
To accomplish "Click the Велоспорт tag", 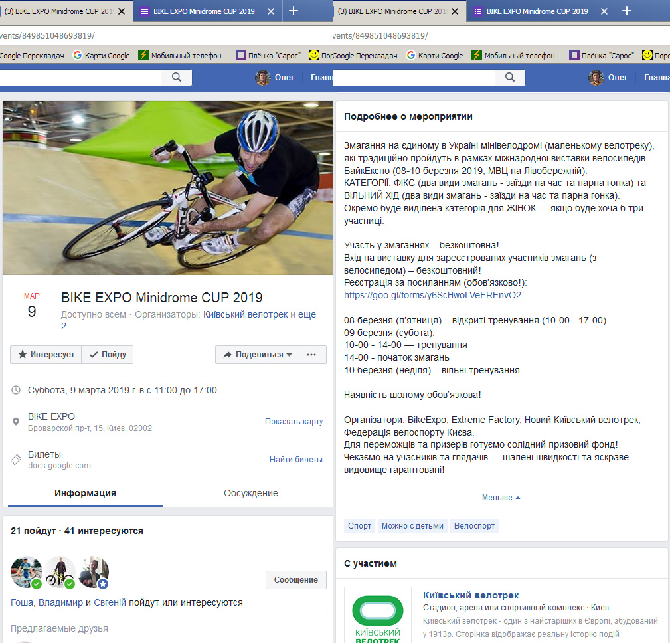I will pos(474,526).
